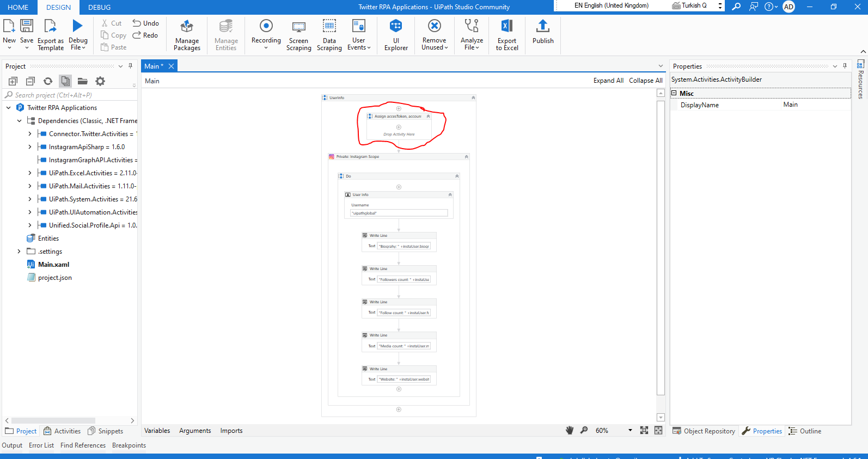Open the Imports panel
This screenshot has width=868, height=459.
[231, 431]
